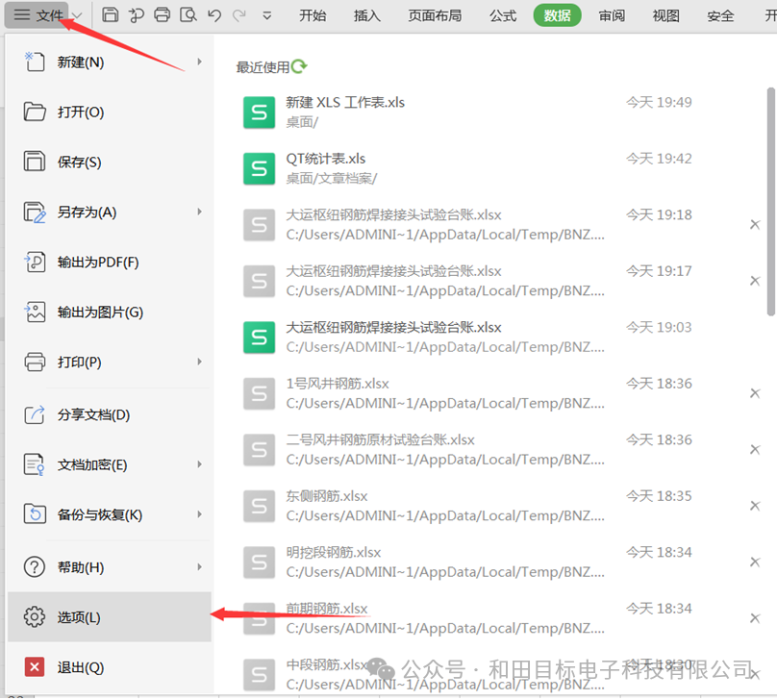Open the quick access toolbar customize dropdown
This screenshot has width=777, height=700.
[267, 15]
